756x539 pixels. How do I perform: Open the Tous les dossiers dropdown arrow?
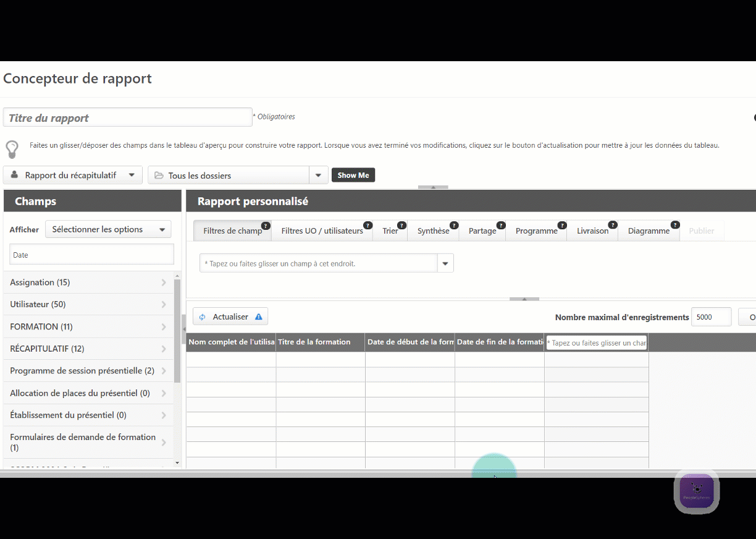(x=318, y=176)
